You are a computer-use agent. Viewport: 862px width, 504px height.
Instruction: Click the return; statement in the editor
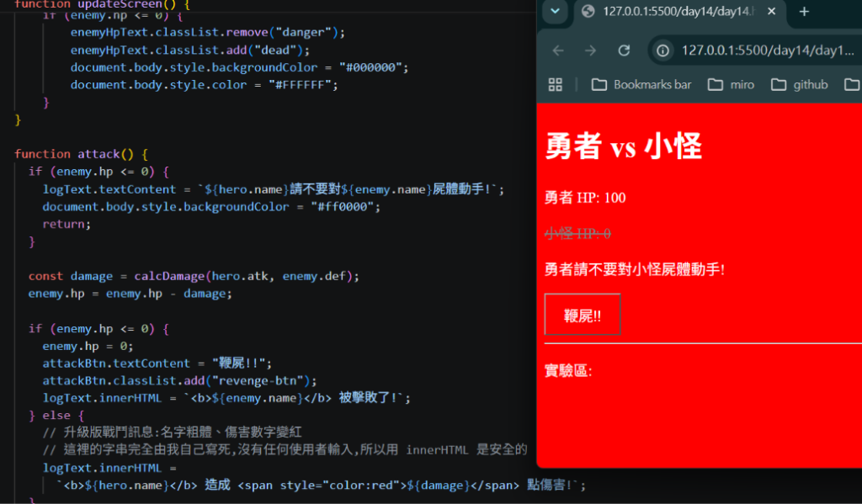click(67, 225)
